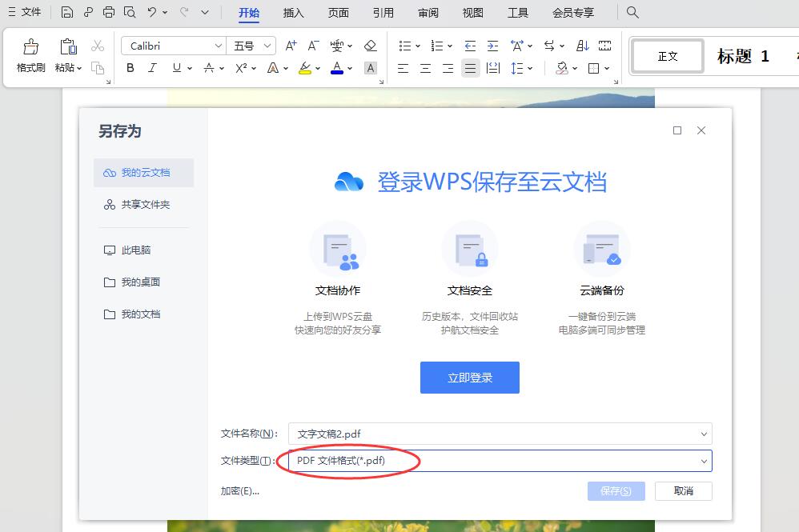Click the redo arrow icon
The width and height of the screenshot is (799, 532).
point(184,12)
